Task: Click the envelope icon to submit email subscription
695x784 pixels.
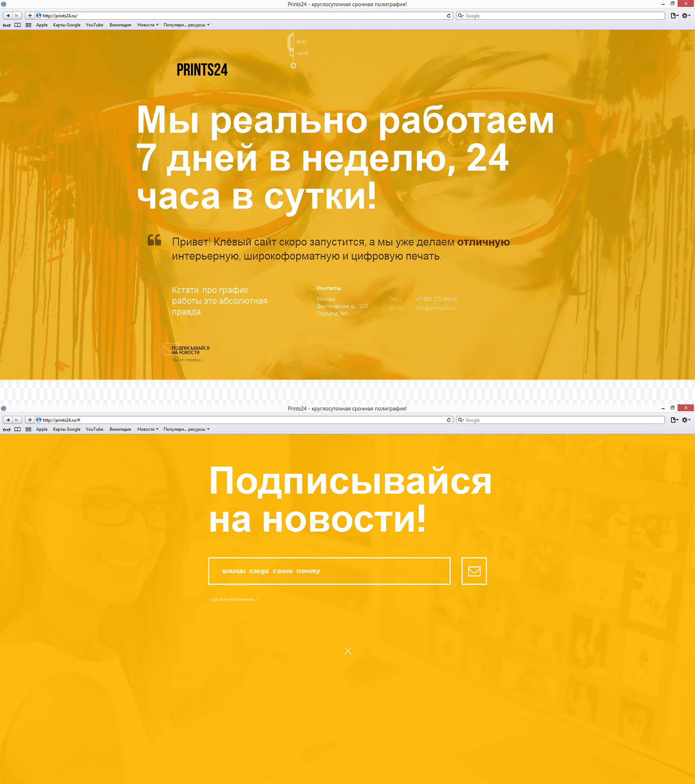Action: [474, 571]
